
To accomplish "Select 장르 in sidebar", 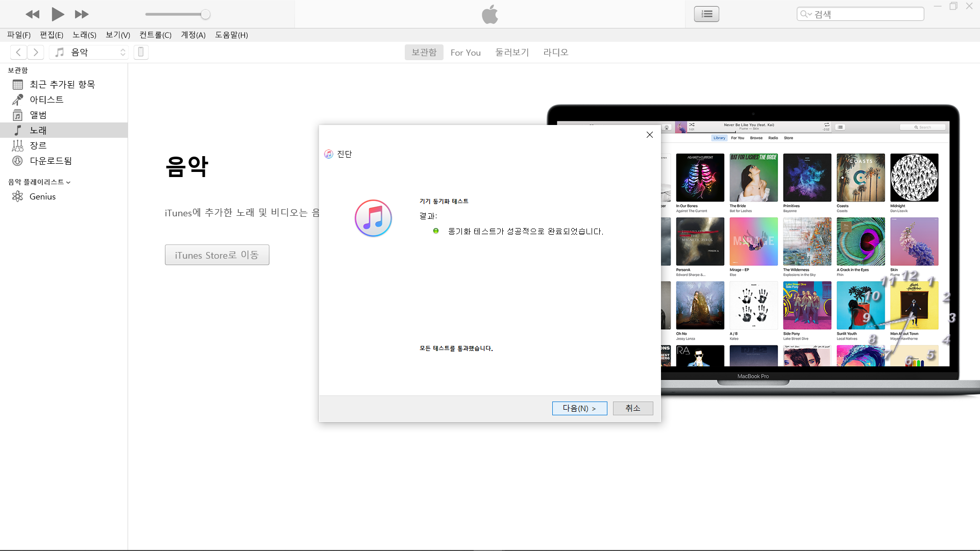I will 64,145.
